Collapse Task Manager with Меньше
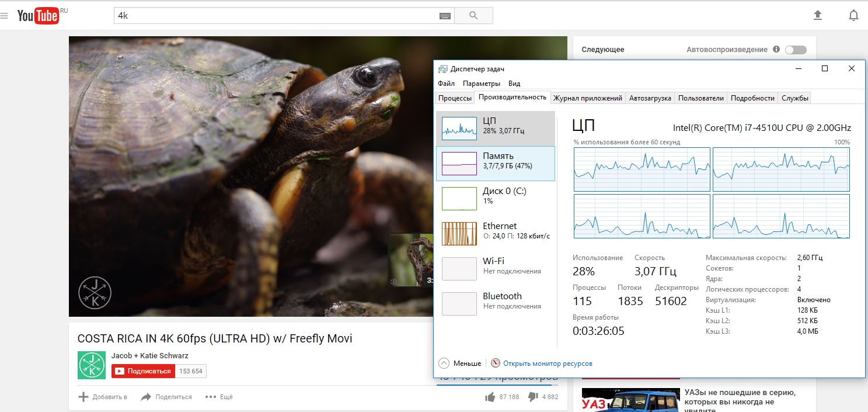The height and width of the screenshot is (412, 868). pos(460,363)
